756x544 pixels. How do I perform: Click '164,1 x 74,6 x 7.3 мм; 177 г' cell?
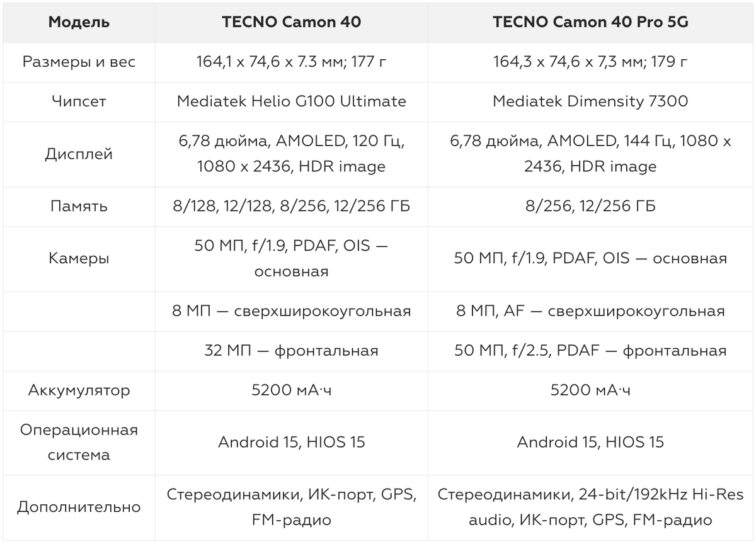291,62
